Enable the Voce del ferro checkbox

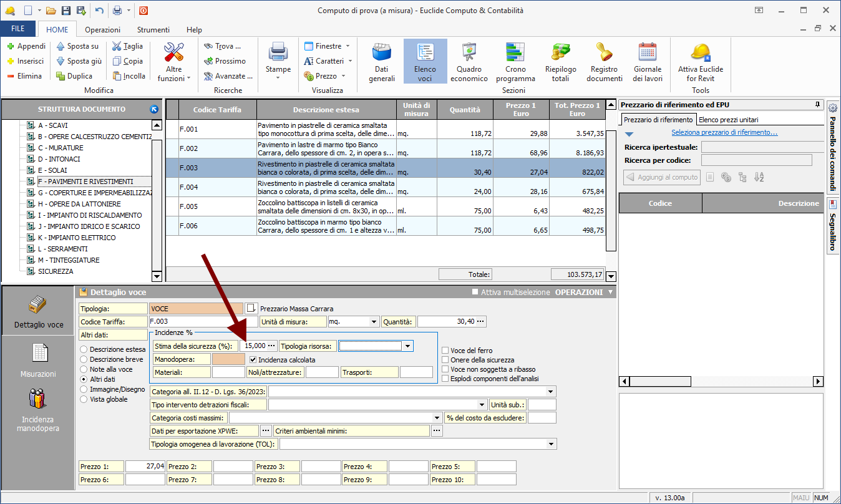445,350
